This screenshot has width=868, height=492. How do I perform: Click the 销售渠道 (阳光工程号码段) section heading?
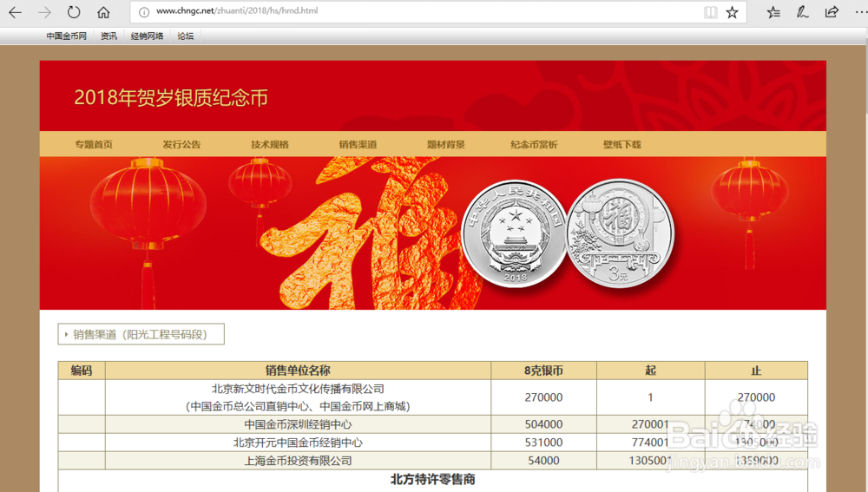coord(141,334)
